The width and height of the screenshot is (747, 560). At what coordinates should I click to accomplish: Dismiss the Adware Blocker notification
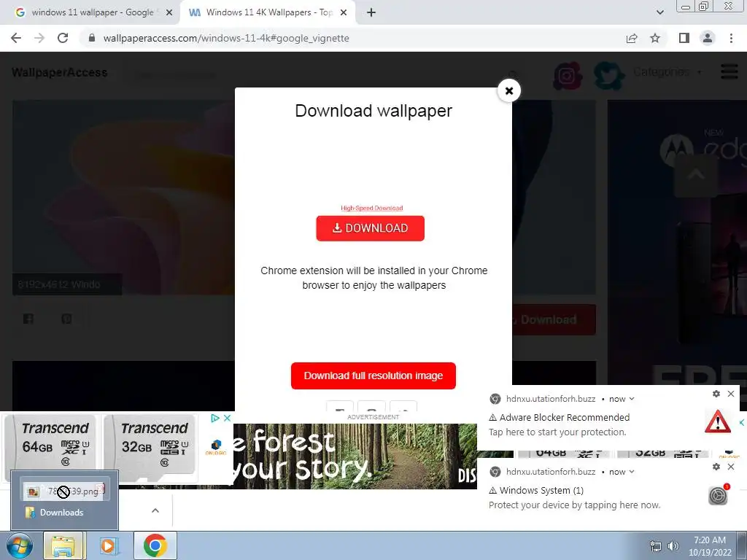coord(731,394)
